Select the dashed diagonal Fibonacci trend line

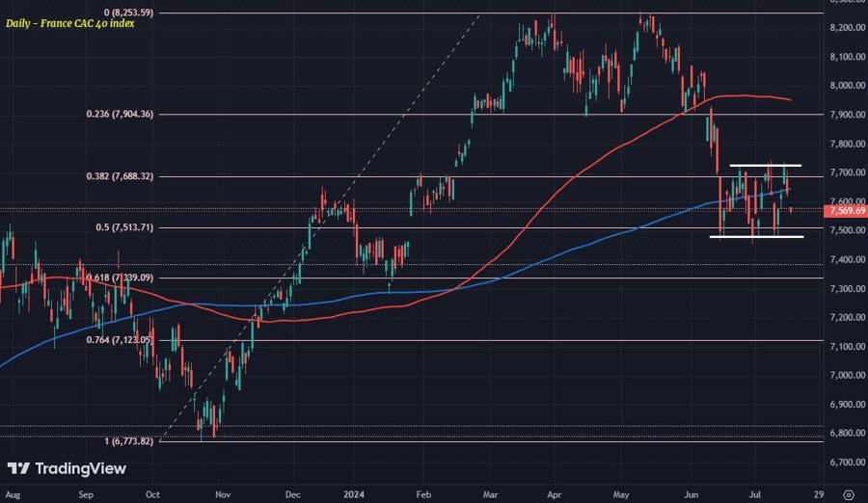coord(320,228)
